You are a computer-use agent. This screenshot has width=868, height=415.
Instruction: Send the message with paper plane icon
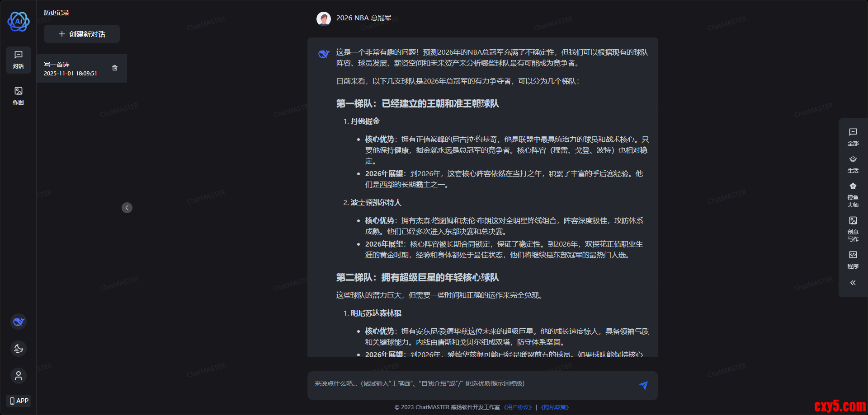(643, 385)
